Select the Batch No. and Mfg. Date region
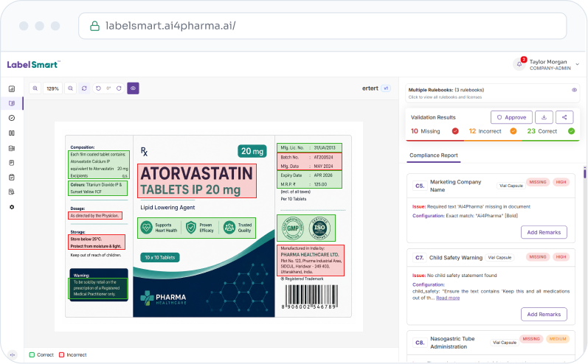This screenshot has height=364, width=588. (309, 161)
